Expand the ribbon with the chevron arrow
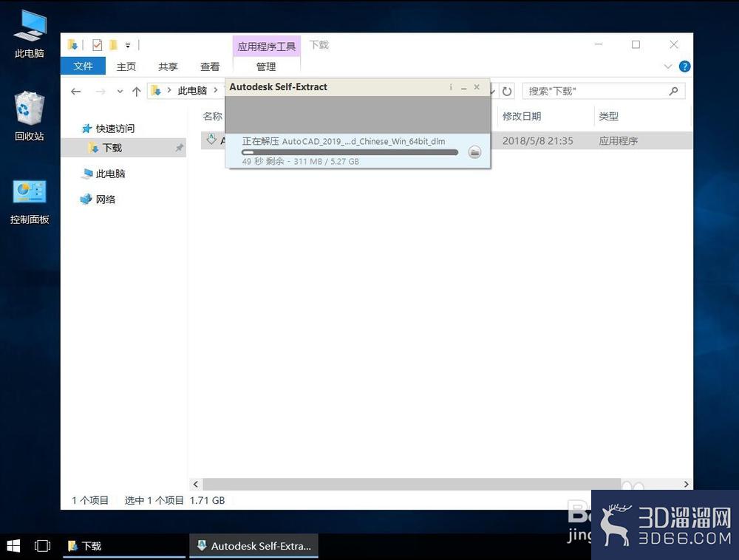This screenshot has height=560, width=739. (667, 66)
